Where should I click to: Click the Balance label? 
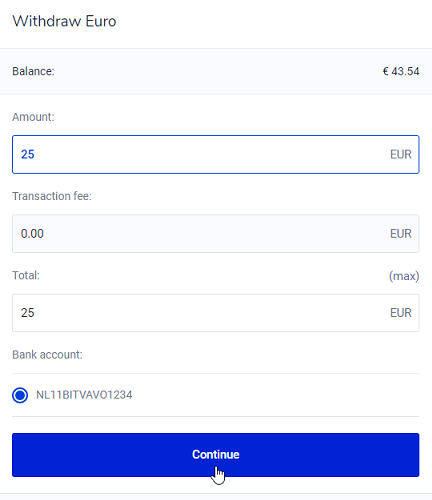point(33,71)
